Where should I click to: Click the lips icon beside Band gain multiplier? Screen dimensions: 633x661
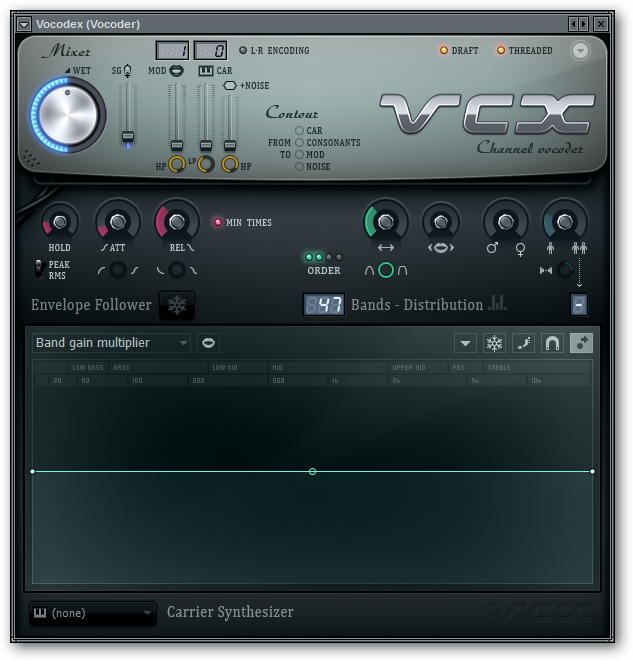tap(208, 343)
